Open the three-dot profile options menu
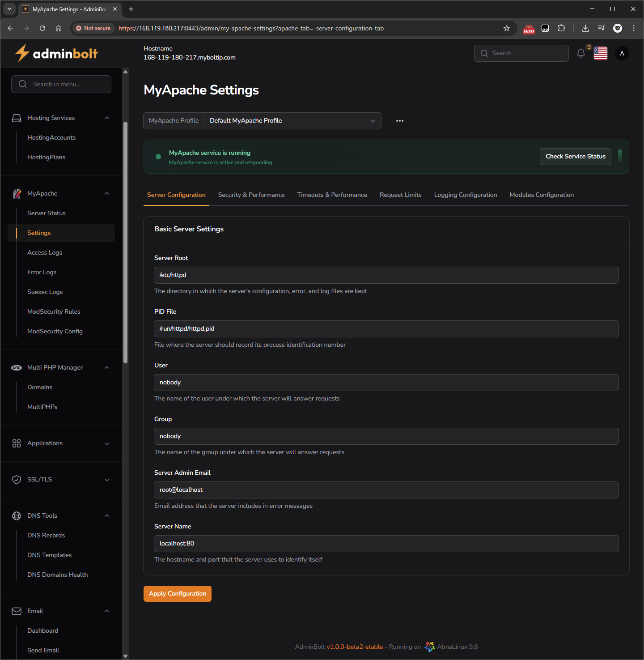644x660 pixels. 399,121
